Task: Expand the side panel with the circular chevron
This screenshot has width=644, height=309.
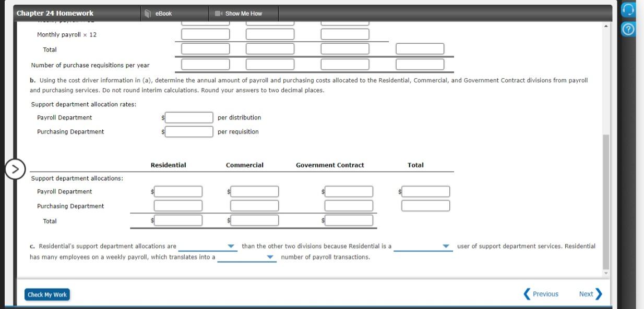Action: pos(16,169)
